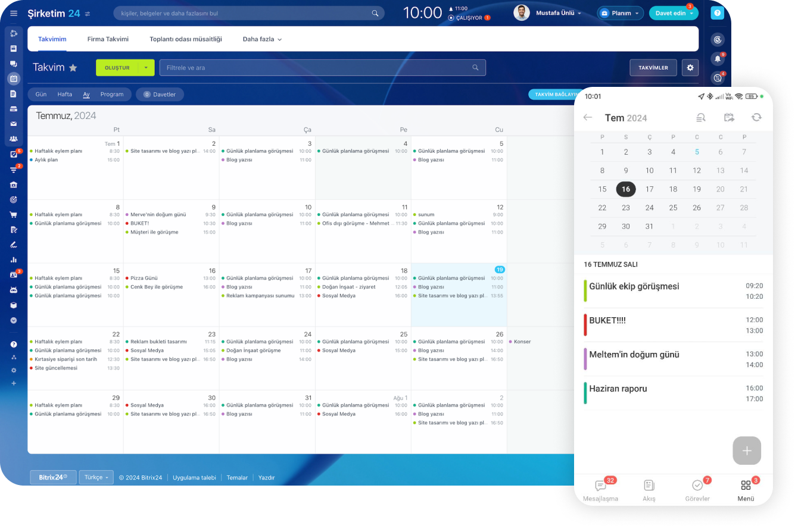
Task: Open the hamburger menu at top left
Action: 14,13
